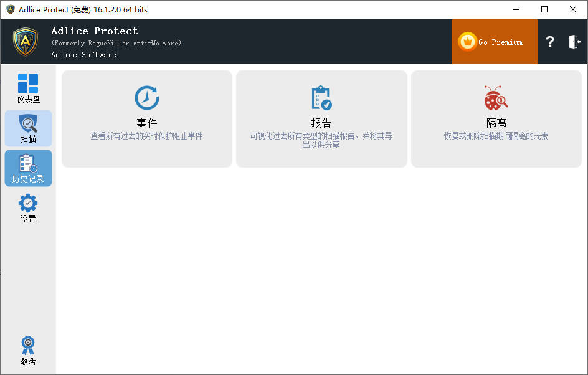Switch to the 仪表盘 tab label
Viewport: 588px width, 375px height.
click(x=28, y=100)
